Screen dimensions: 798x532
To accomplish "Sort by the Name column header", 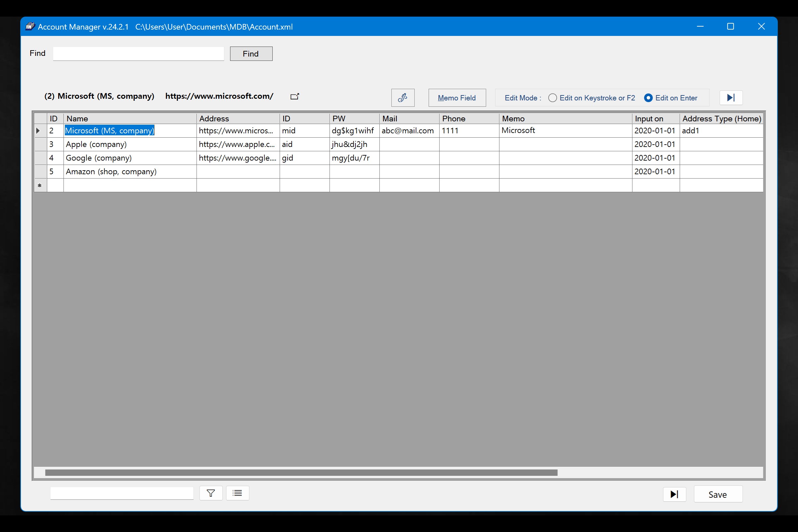I will [130, 118].
